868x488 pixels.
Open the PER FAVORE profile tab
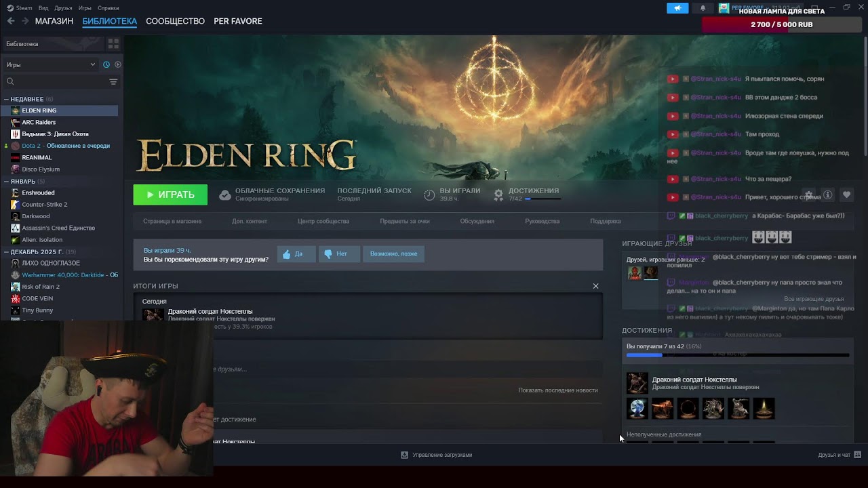(x=238, y=21)
